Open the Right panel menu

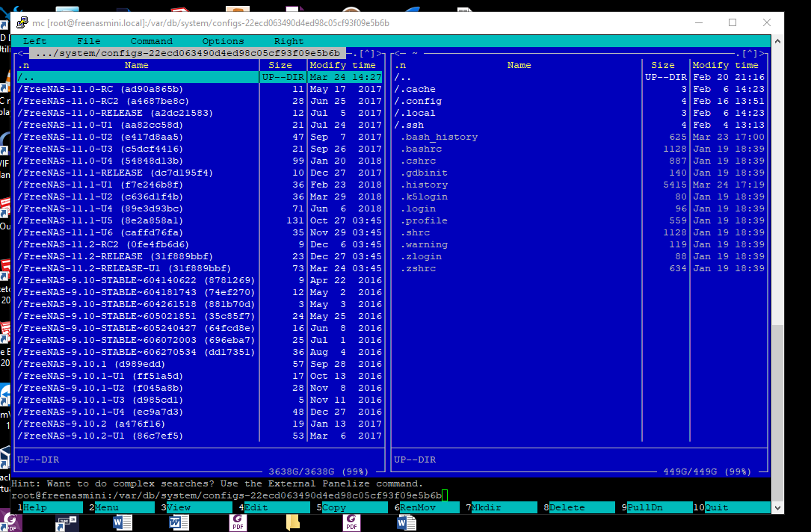click(x=289, y=41)
